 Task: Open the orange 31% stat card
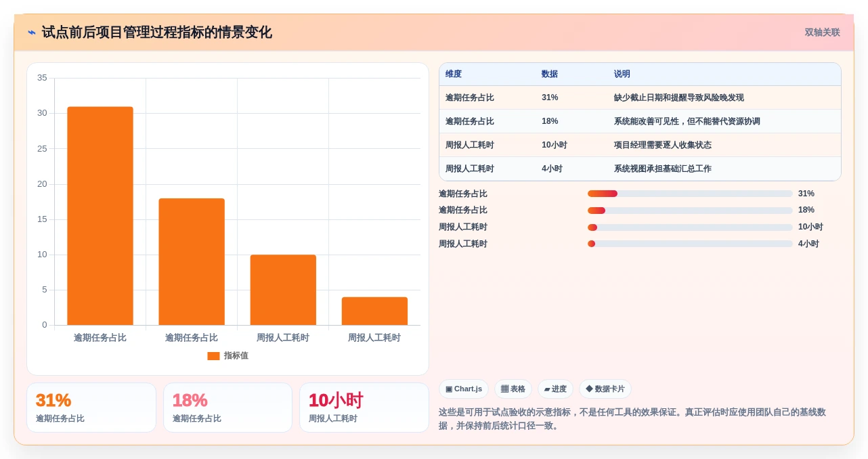[x=91, y=408]
